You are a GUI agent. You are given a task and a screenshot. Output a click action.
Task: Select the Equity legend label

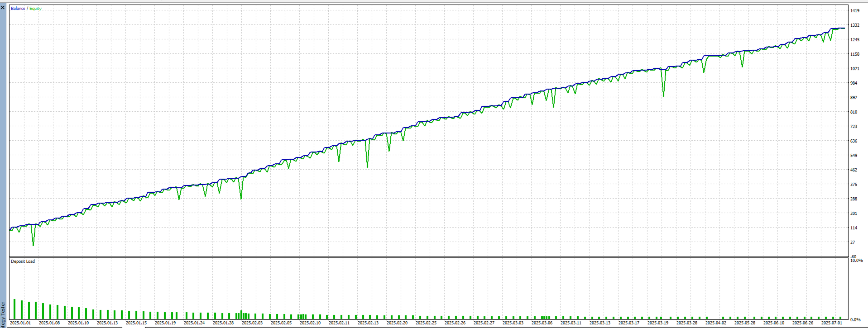(36, 9)
